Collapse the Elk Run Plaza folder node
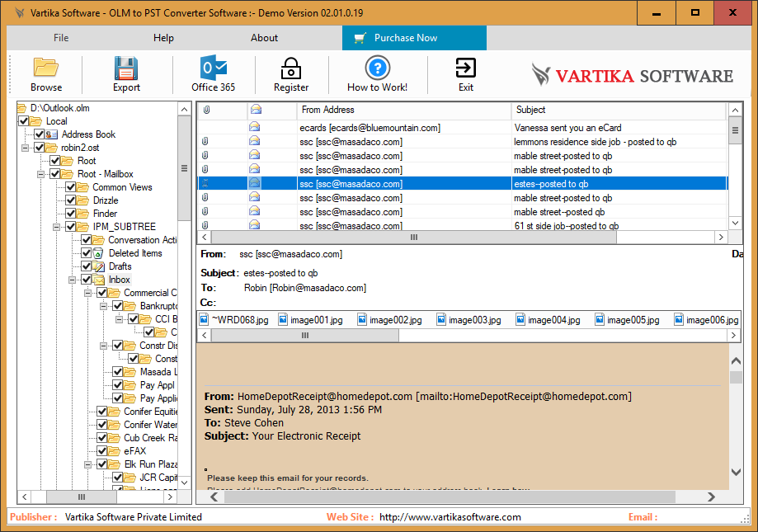This screenshot has height=532, width=758. click(x=87, y=464)
